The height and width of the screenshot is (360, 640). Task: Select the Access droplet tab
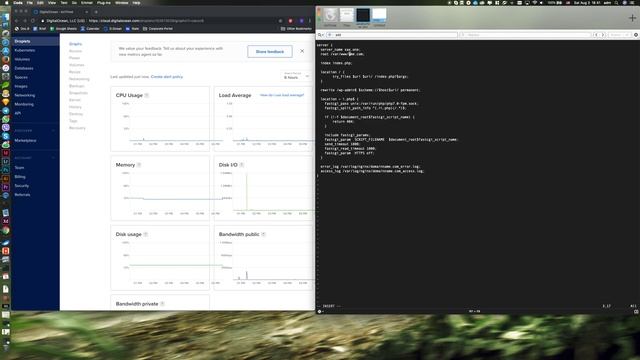tap(76, 51)
